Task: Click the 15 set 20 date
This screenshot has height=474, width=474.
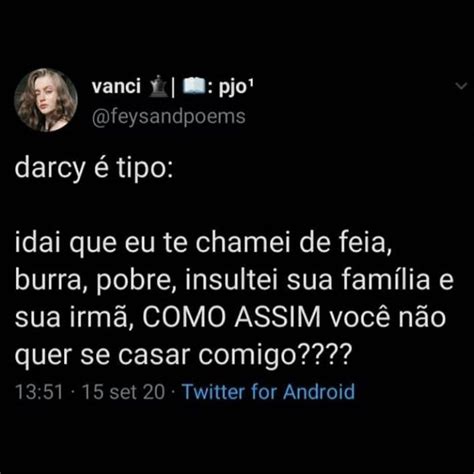Action: coord(123,392)
